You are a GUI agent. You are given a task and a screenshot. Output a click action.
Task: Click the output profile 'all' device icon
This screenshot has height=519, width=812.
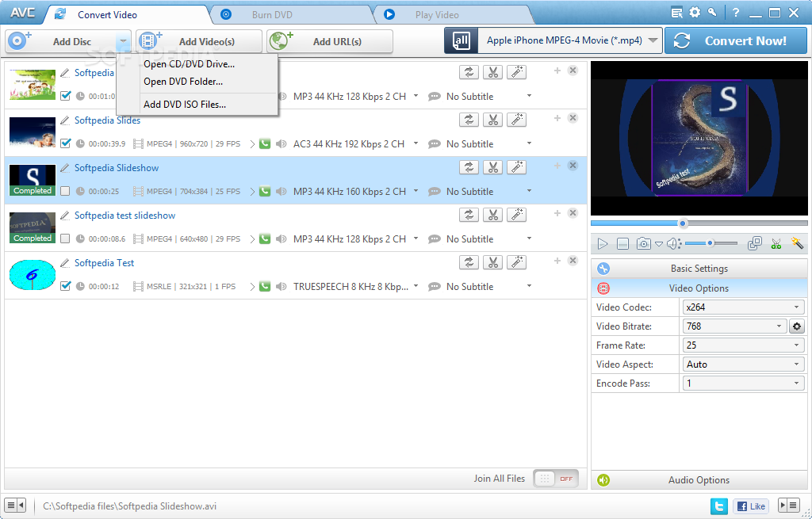(x=461, y=40)
